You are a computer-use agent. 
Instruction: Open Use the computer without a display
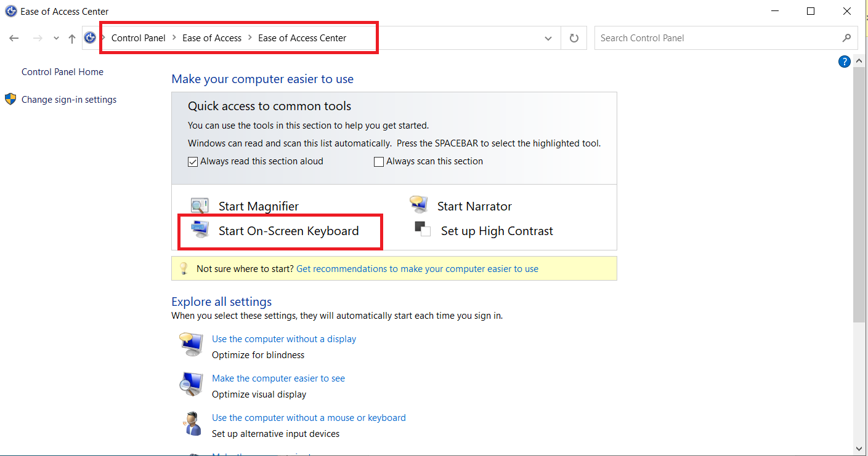click(x=284, y=339)
